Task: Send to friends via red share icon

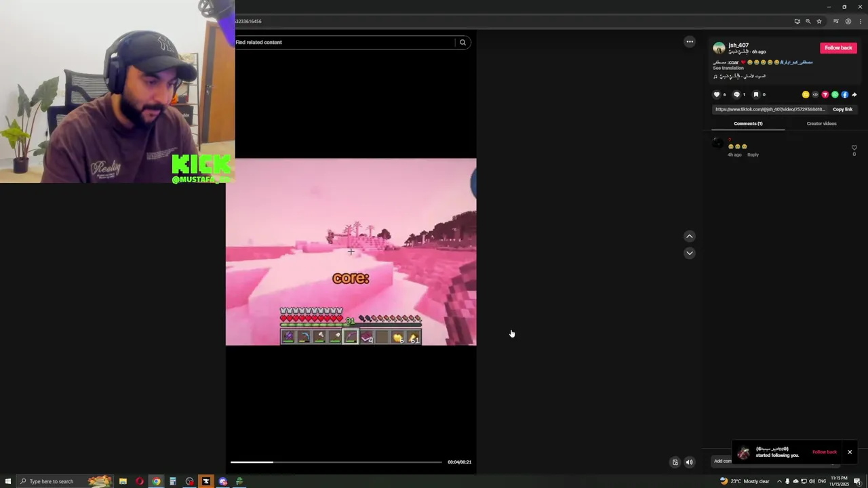Action: (825, 95)
